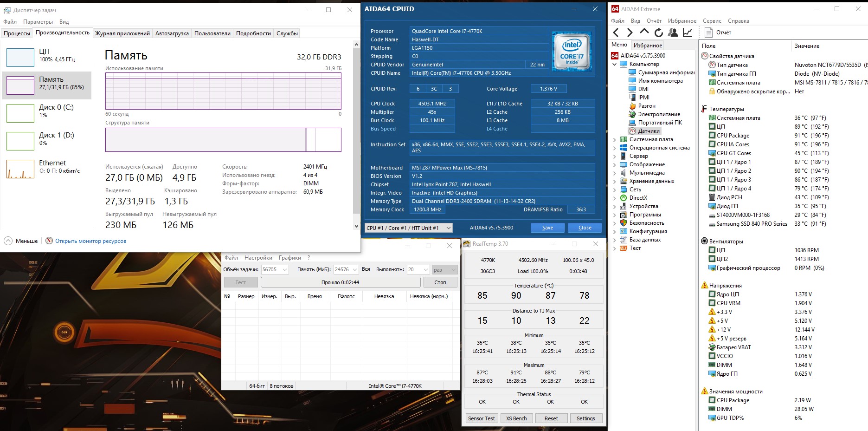Expand the Сервер tree node
The image size is (868, 431).
click(615, 156)
